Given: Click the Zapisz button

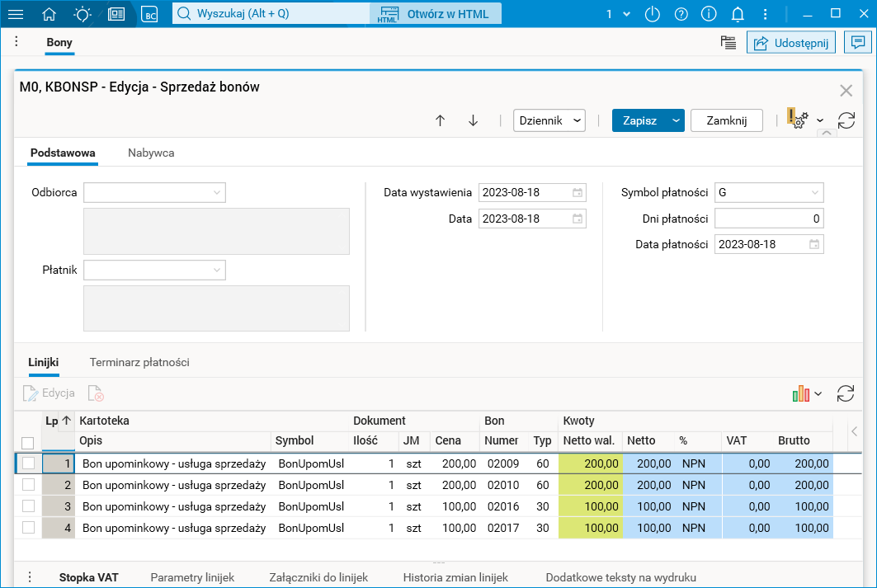Looking at the screenshot, I should [639, 120].
